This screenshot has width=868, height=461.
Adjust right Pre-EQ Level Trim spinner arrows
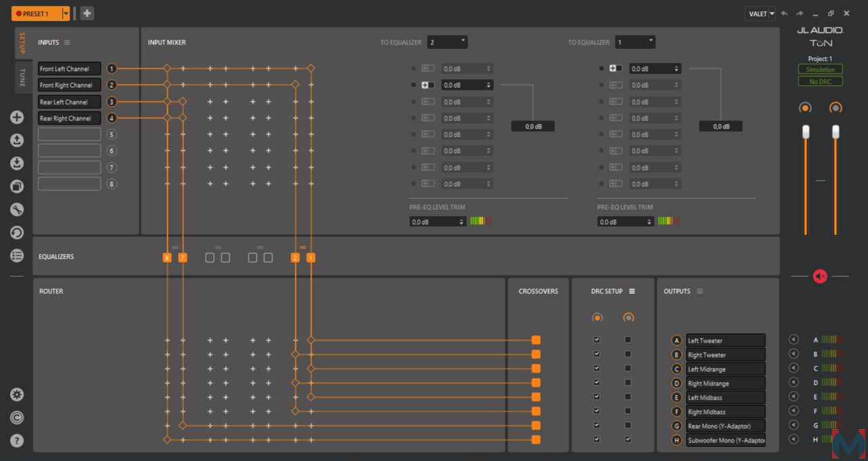[x=650, y=222]
